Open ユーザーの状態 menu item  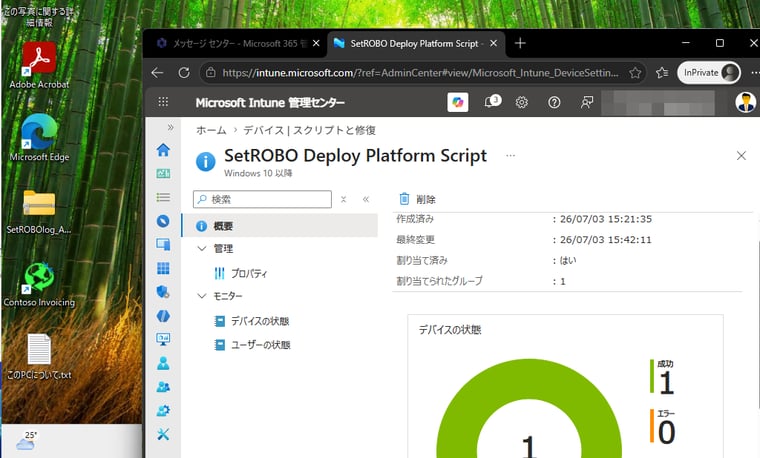[x=261, y=345]
